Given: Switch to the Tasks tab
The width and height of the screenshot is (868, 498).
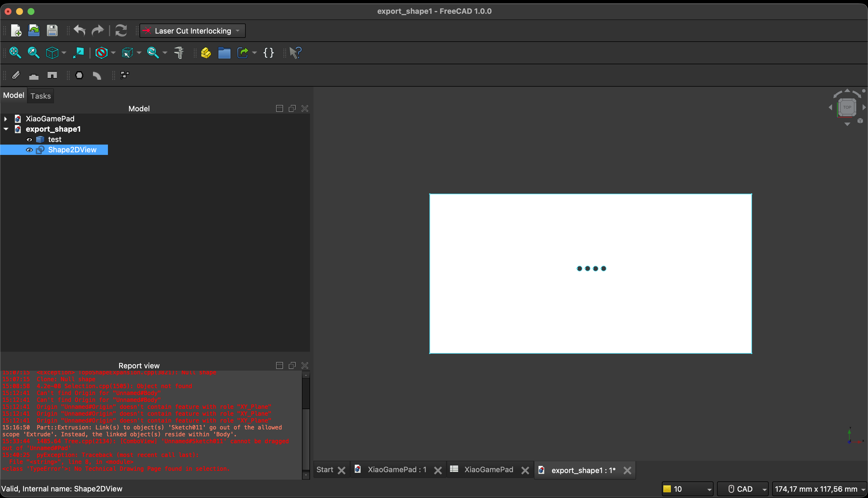Looking at the screenshot, I should tap(40, 96).
